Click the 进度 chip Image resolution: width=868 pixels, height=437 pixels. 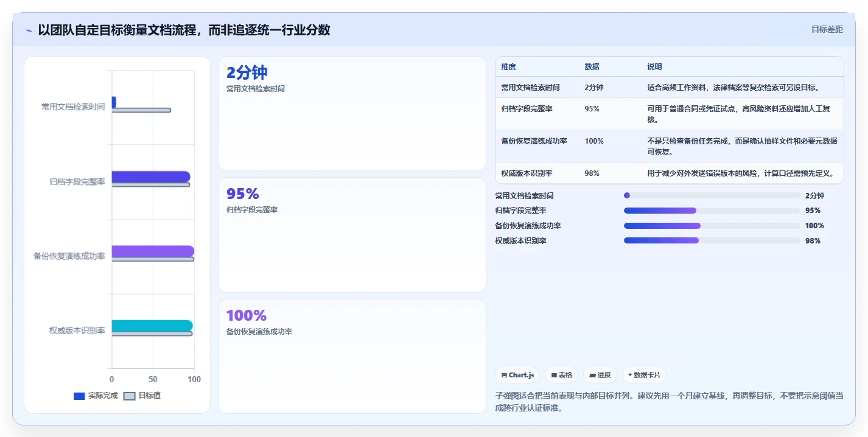coord(600,375)
